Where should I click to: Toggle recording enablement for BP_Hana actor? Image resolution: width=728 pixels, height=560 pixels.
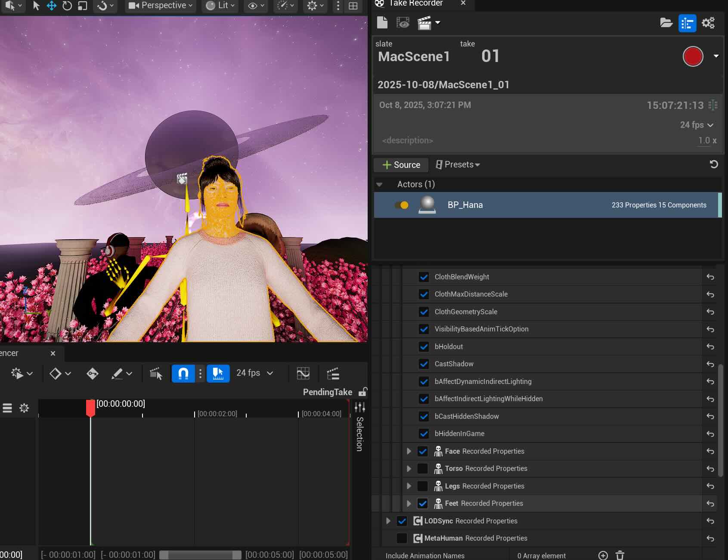click(x=402, y=205)
